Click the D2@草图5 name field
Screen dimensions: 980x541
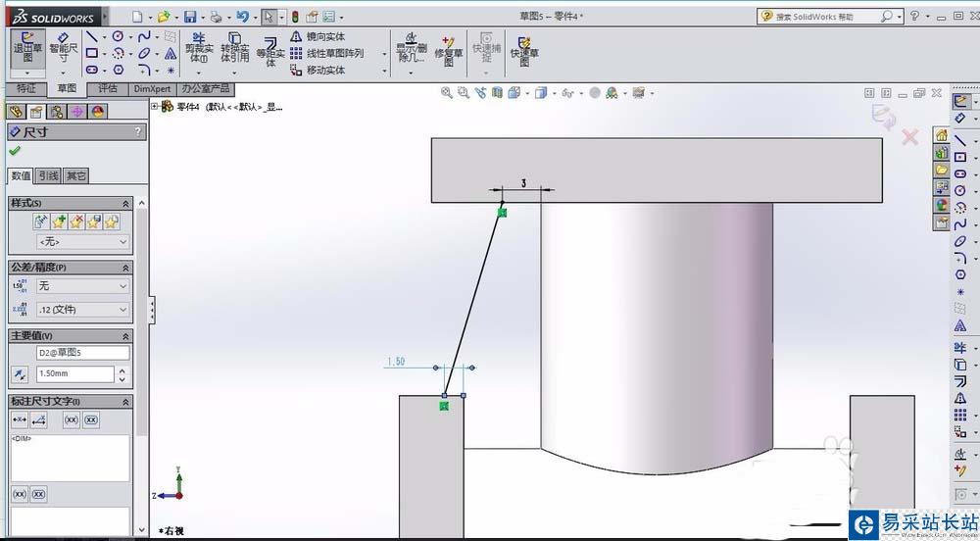point(83,353)
